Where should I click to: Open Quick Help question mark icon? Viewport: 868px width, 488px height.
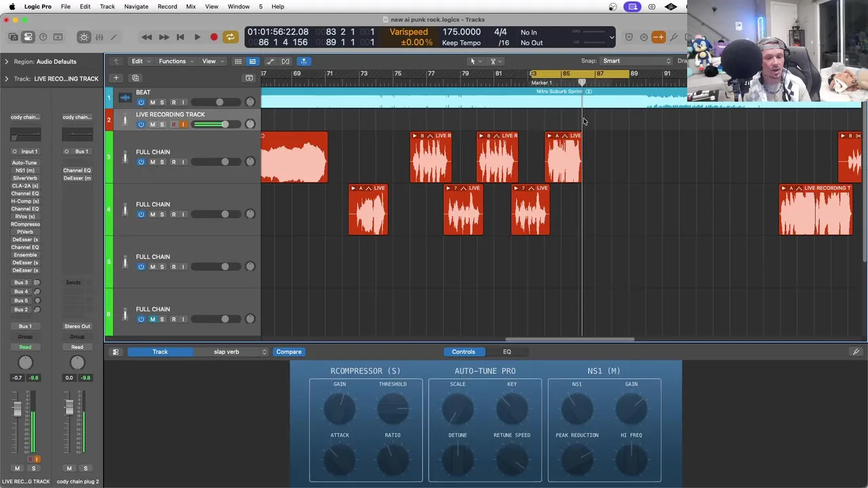43,37
